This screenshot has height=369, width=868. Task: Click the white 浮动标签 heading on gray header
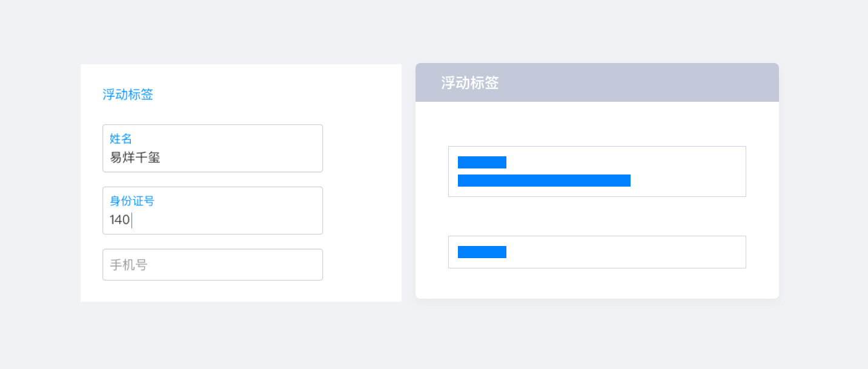pos(469,83)
